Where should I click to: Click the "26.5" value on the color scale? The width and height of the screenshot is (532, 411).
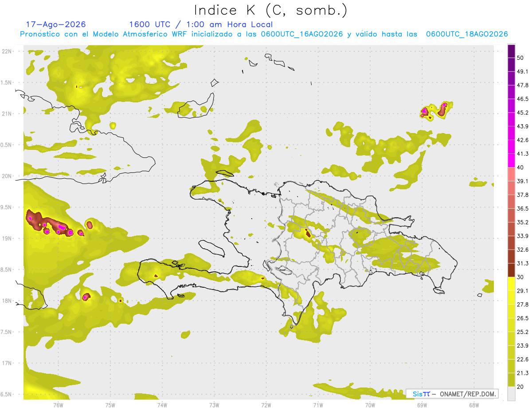[x=523, y=318]
